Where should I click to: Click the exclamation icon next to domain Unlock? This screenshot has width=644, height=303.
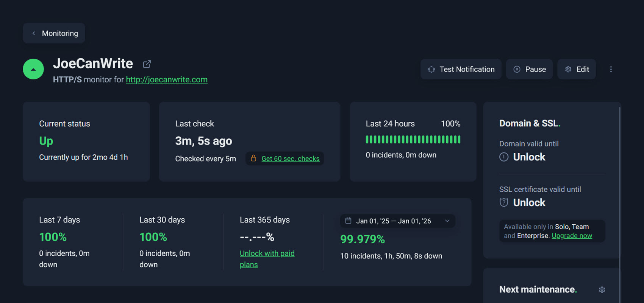click(x=504, y=157)
